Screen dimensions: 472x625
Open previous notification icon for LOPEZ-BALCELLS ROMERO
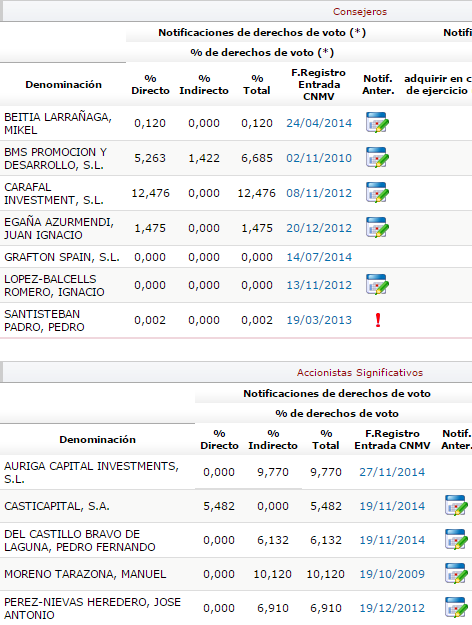click(377, 285)
